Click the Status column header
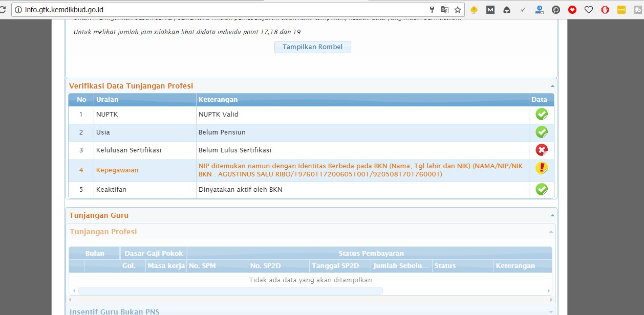644x315 pixels. click(x=463, y=266)
